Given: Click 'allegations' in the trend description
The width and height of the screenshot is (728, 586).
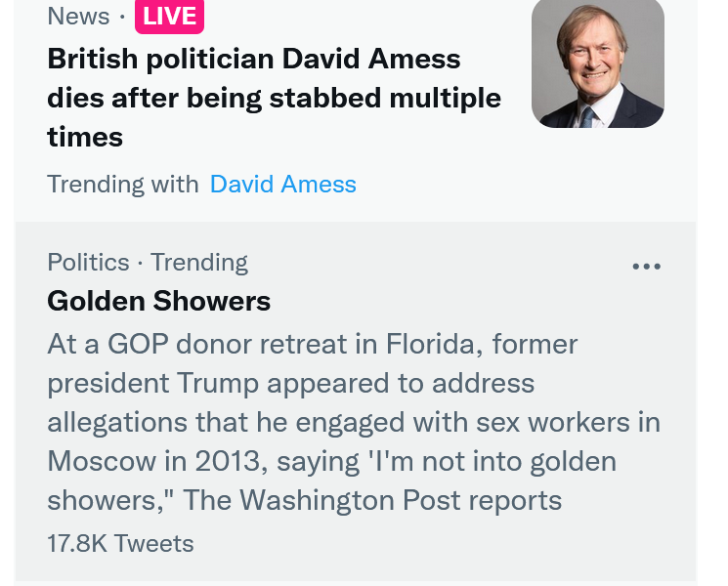Looking at the screenshot, I should click(x=116, y=422).
